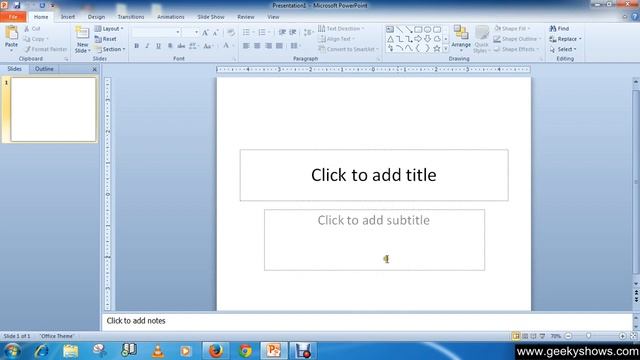Open the Font size combo box
Viewport: 640px width, 360px height.
point(191,32)
